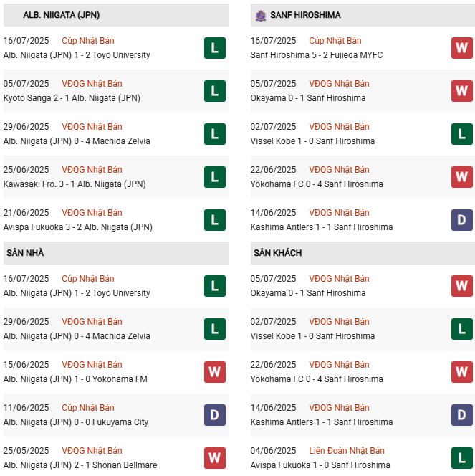Select the SÂN KHÁCH section header

277,253
